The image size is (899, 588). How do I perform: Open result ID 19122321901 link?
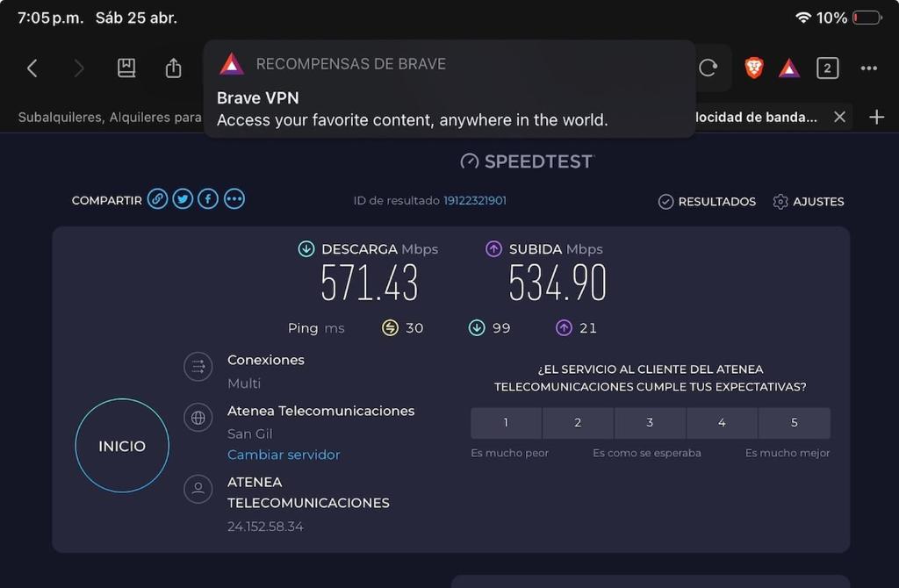pyautogui.click(x=475, y=201)
